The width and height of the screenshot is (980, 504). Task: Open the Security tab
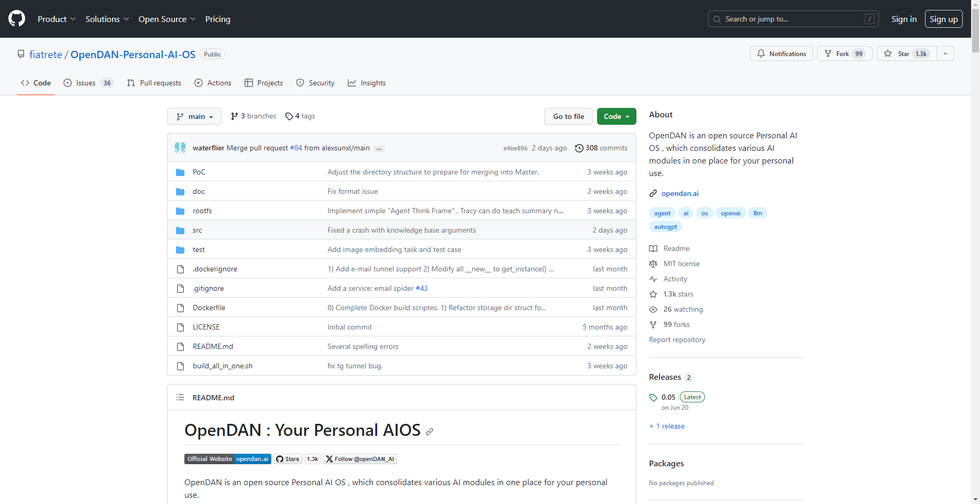click(315, 83)
